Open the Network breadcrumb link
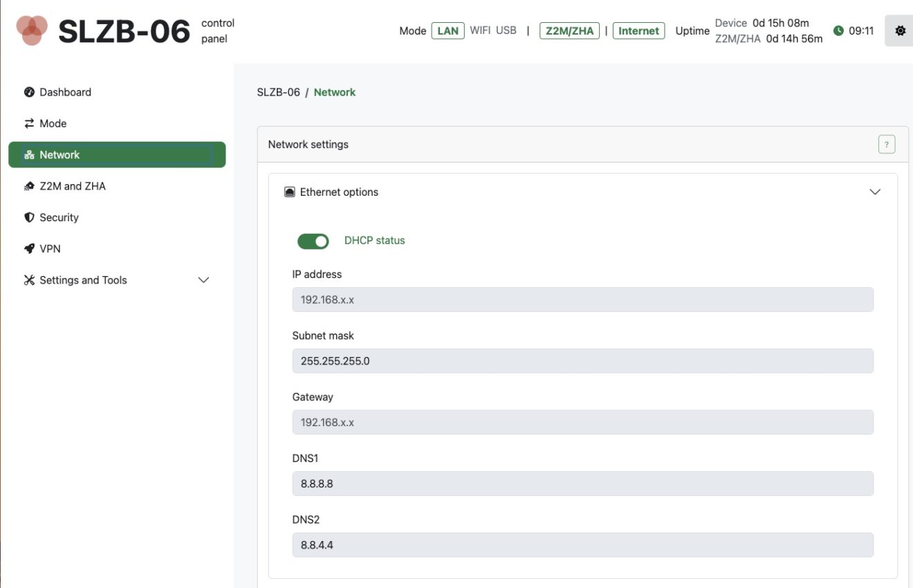The image size is (913, 588). coord(335,91)
